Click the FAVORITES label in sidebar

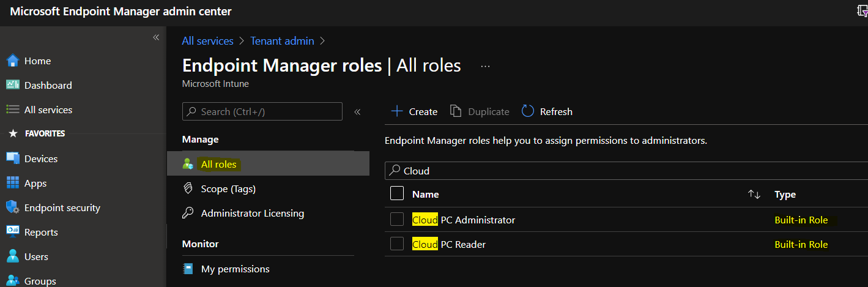(x=45, y=133)
